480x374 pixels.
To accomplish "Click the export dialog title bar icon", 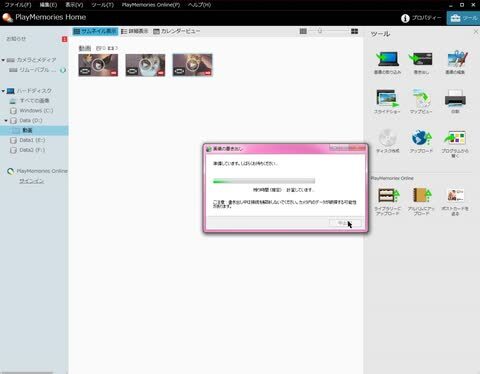I will 209,149.
